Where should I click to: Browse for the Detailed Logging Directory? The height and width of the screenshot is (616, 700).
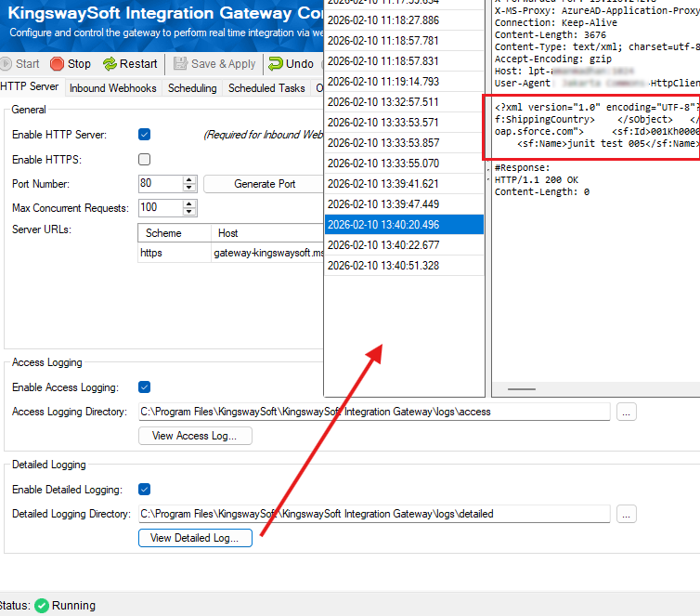tap(627, 514)
